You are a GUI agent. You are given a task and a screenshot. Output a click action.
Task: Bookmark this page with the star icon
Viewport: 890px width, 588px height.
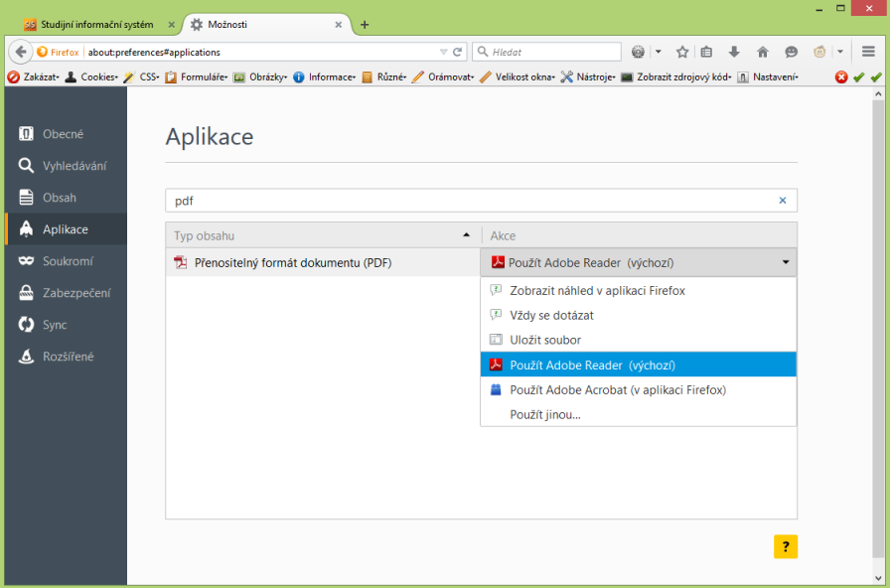click(x=682, y=52)
